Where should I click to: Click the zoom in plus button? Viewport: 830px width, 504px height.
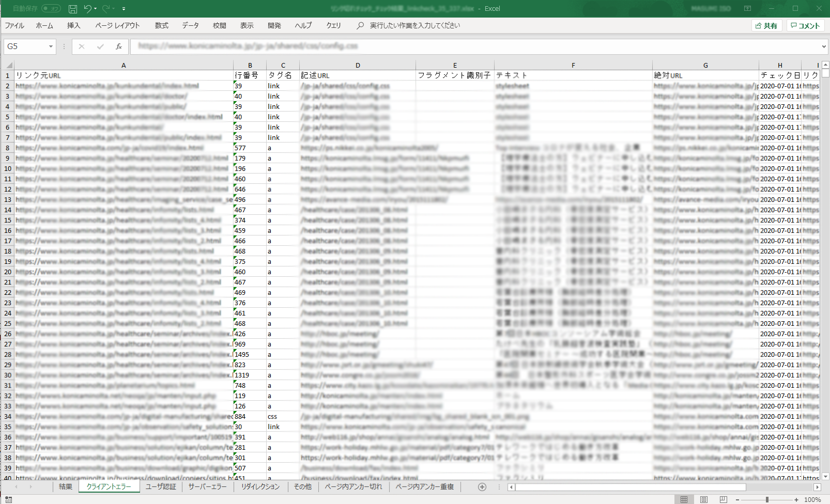[x=796, y=499]
